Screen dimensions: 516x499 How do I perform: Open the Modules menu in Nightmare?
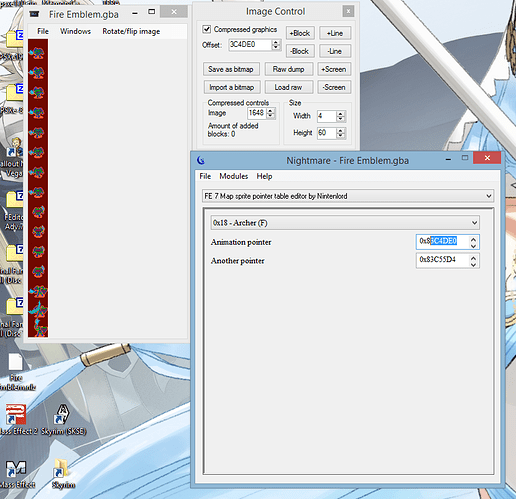pyautogui.click(x=233, y=176)
